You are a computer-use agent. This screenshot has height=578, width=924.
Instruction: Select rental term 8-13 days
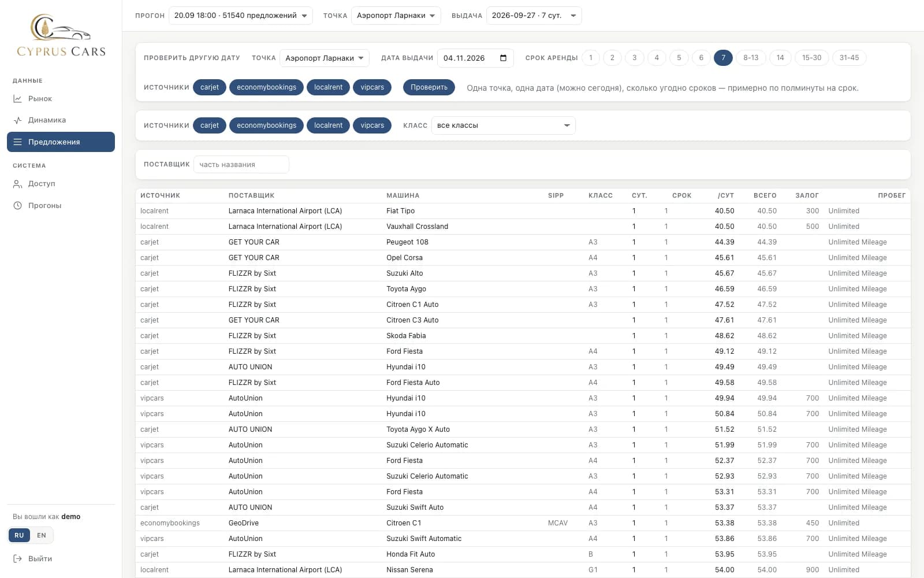(x=751, y=58)
